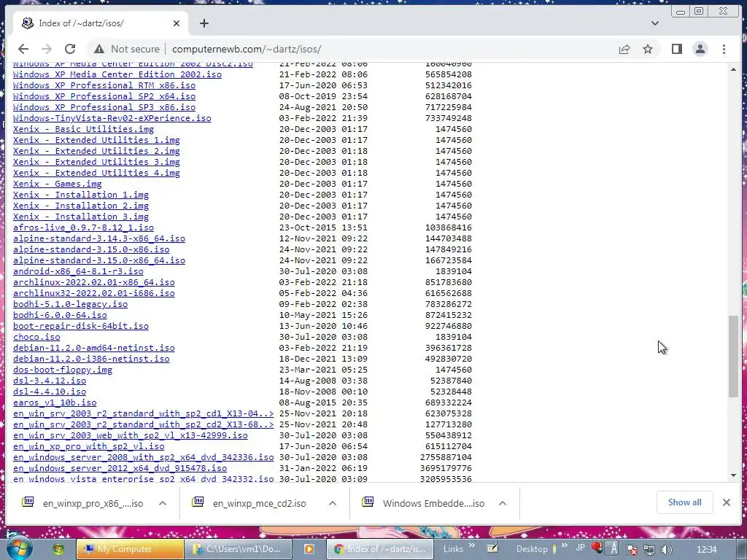Open dos-boot-floppy.img link
Image resolution: width=747 pixels, height=560 pixels.
(x=63, y=370)
